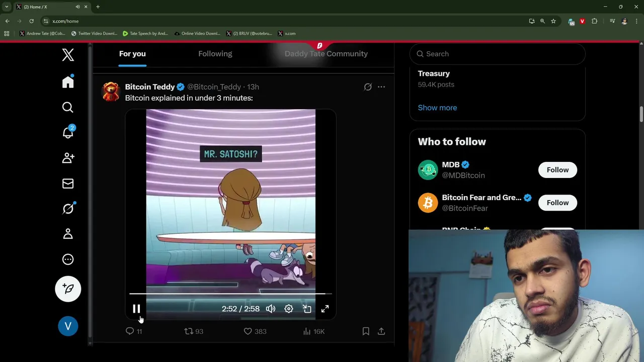Open the three-dot menu on the post
644x362 pixels.
[381, 87]
